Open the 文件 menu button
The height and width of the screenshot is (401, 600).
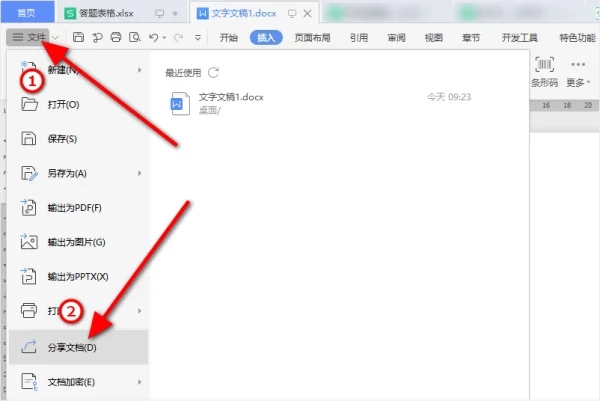pos(28,37)
